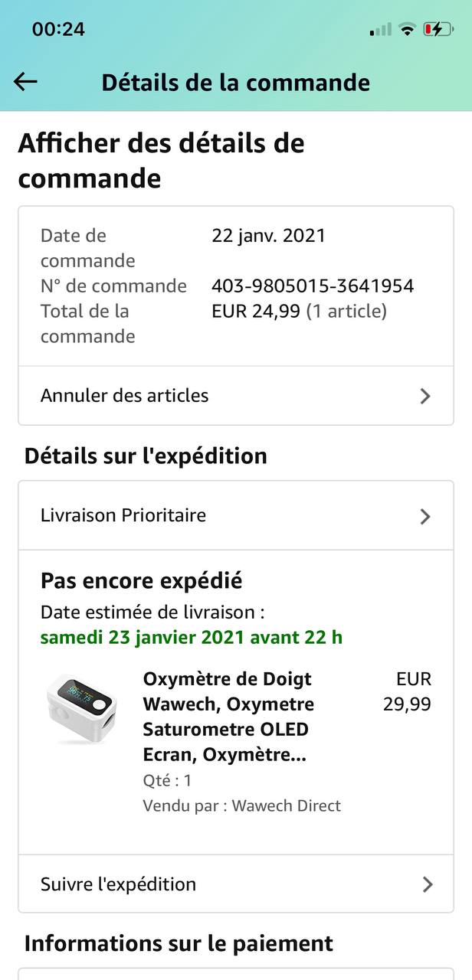
Task: Tap the cellular signal bars icon
Action: [x=380, y=30]
